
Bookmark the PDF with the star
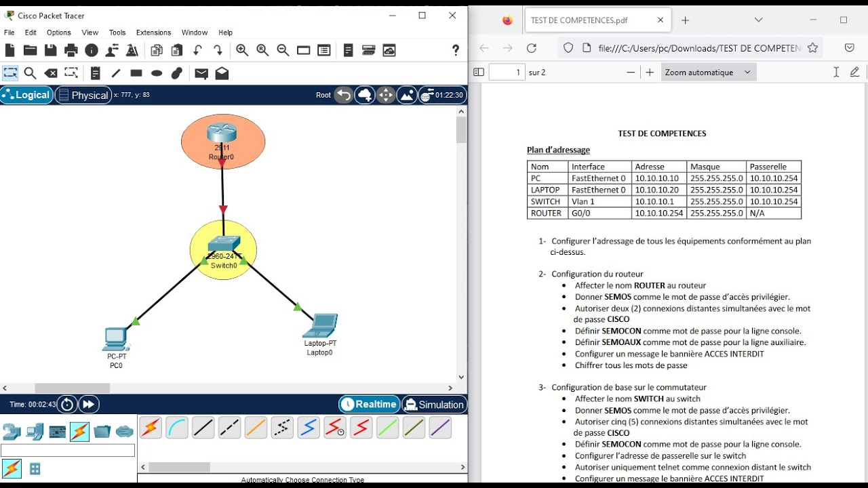click(x=812, y=48)
